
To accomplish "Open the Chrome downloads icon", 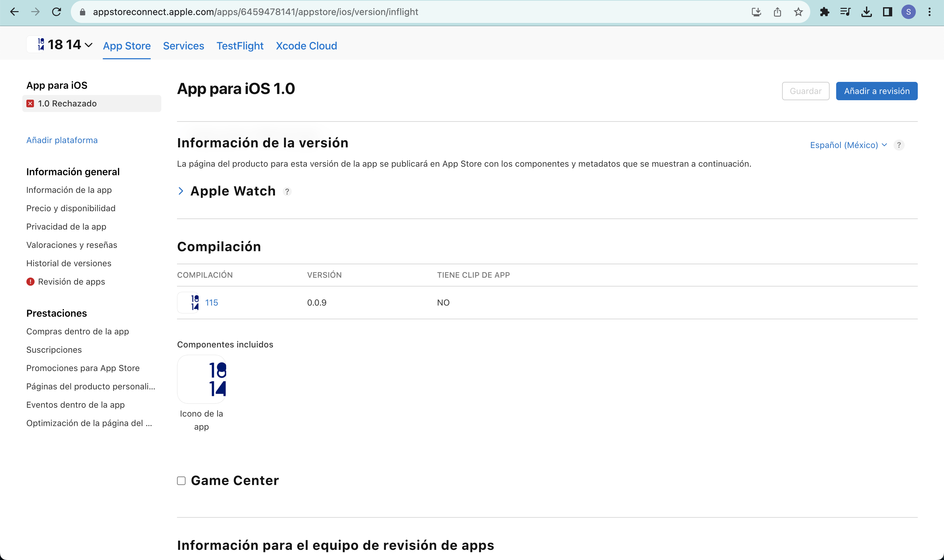I will (866, 12).
